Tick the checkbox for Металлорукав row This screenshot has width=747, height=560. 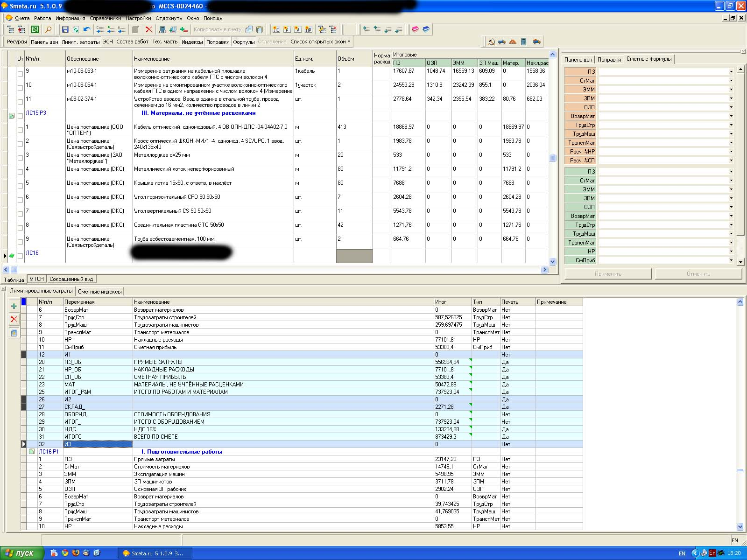pyautogui.click(x=20, y=158)
